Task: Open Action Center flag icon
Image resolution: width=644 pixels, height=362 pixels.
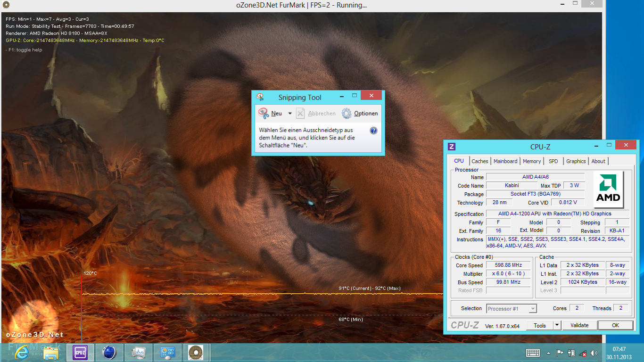Action: click(560, 353)
